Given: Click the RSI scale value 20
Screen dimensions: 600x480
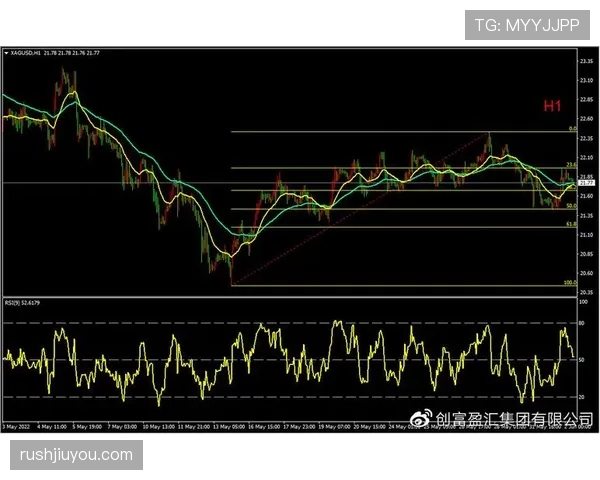Looking at the screenshot, I should click(582, 397).
